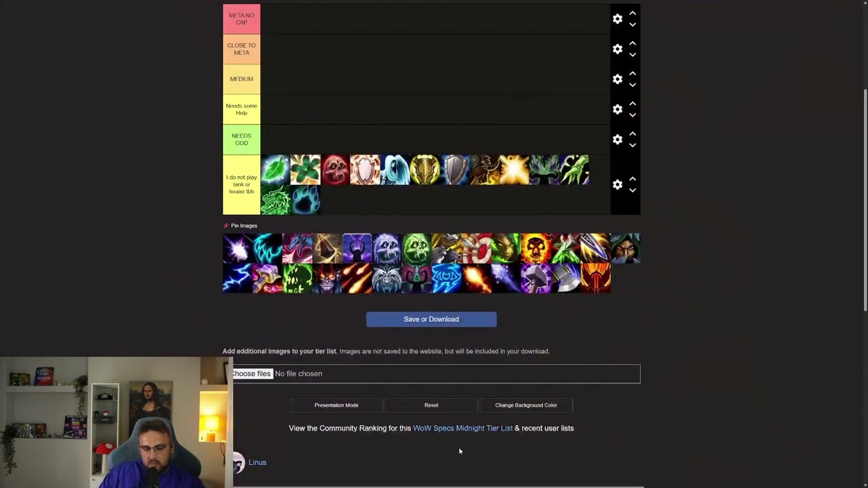868x488 pixels.
Task: Select the white shield on orange icon
Action: 365,169
